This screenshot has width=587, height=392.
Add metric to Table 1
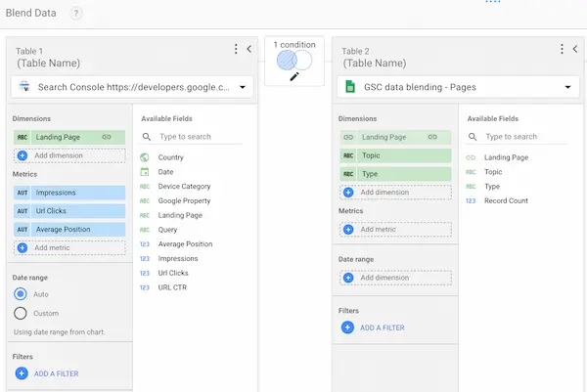(x=69, y=247)
